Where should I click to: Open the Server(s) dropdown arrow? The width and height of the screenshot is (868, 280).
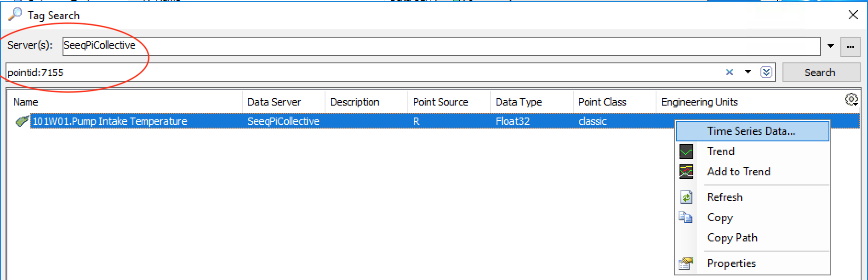click(x=830, y=46)
